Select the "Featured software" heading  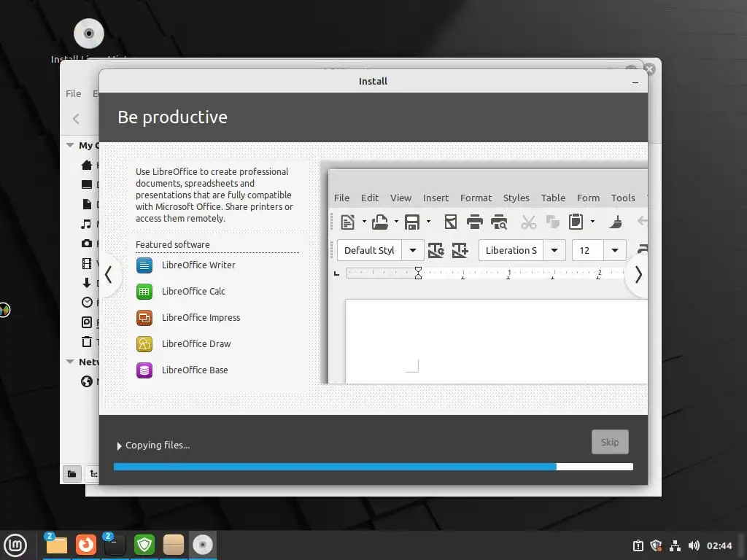tap(172, 244)
